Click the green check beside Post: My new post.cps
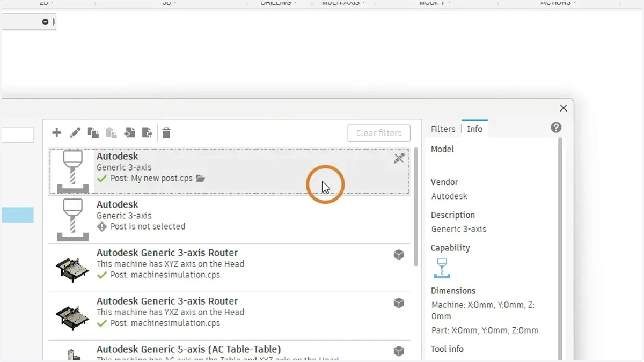This screenshot has height=362, width=644. pos(102,178)
